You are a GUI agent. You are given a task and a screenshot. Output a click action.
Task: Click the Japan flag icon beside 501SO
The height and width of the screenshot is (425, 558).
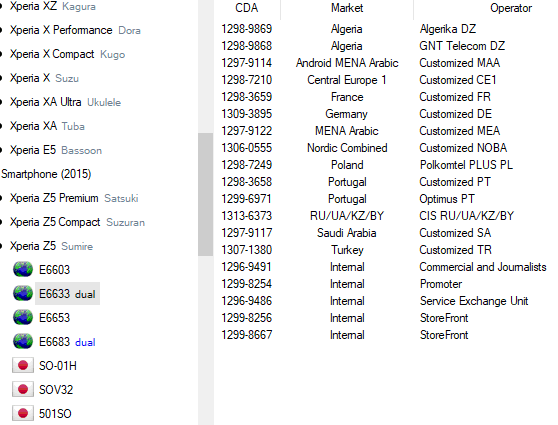(x=23, y=413)
